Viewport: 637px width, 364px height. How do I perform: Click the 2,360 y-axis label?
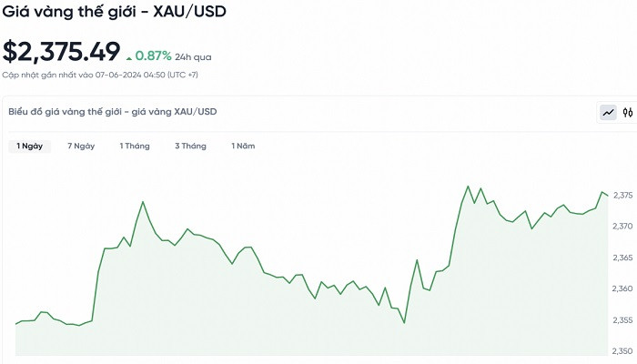point(623,289)
